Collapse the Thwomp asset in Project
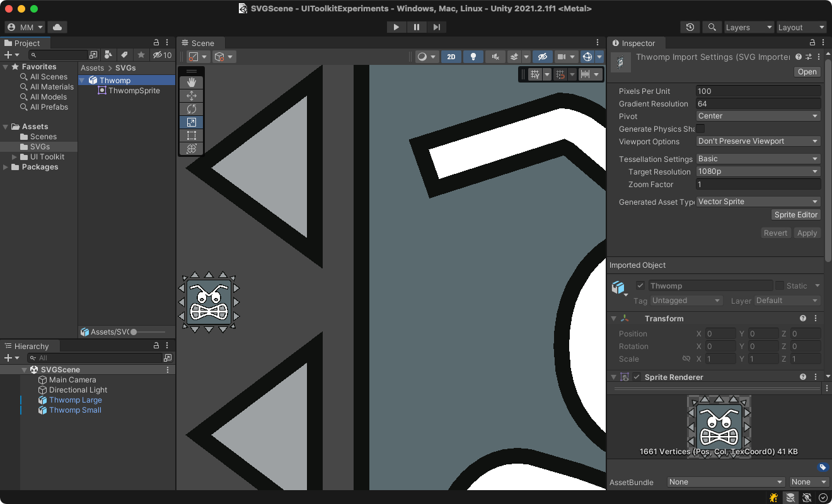The image size is (832, 504). tap(83, 80)
